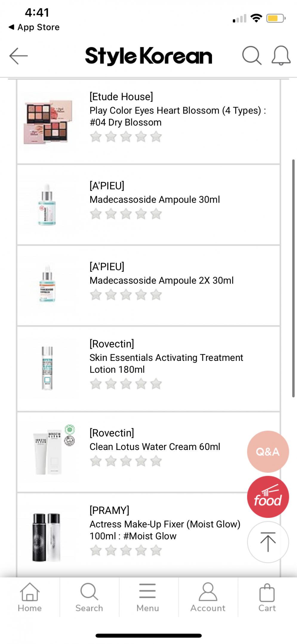Open Madecassoside Ampoule 30ml product link
Screen dimensions: 297x644
click(x=155, y=199)
